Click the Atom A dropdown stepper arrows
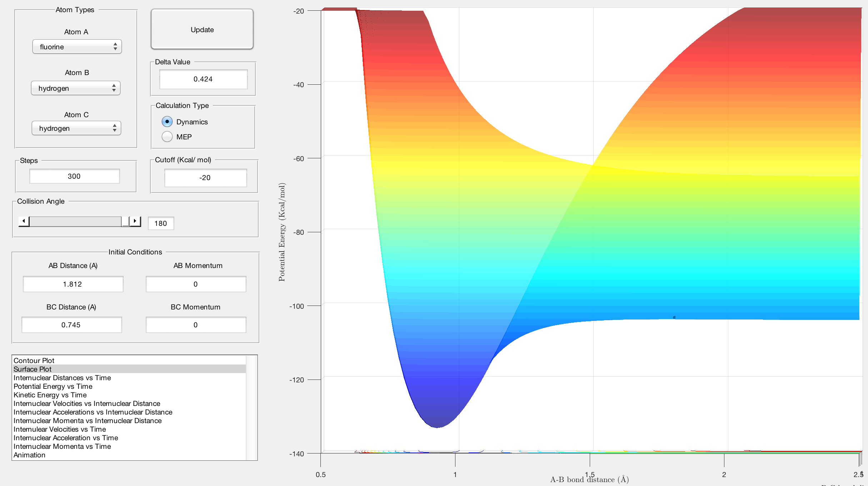This screenshot has width=868, height=486. (115, 47)
